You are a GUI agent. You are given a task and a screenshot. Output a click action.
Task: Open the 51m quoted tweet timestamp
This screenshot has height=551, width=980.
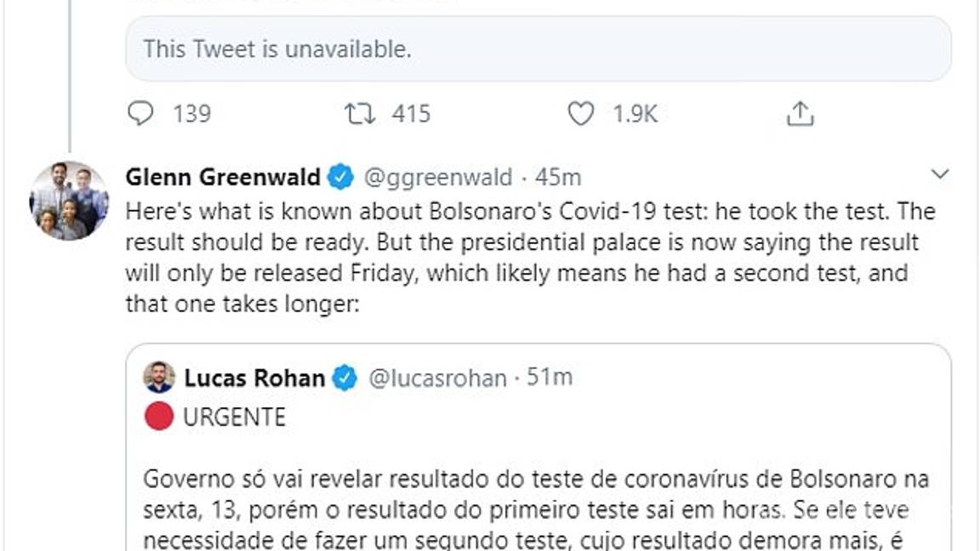(550, 378)
